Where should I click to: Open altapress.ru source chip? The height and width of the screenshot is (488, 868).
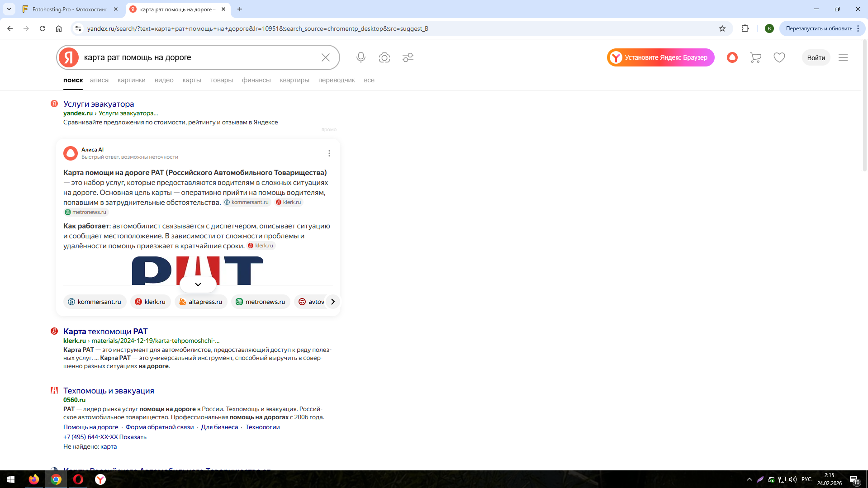pyautogui.click(x=201, y=302)
